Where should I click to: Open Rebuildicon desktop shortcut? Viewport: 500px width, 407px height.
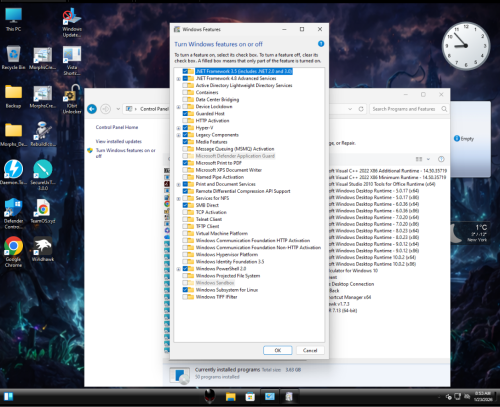[43, 134]
